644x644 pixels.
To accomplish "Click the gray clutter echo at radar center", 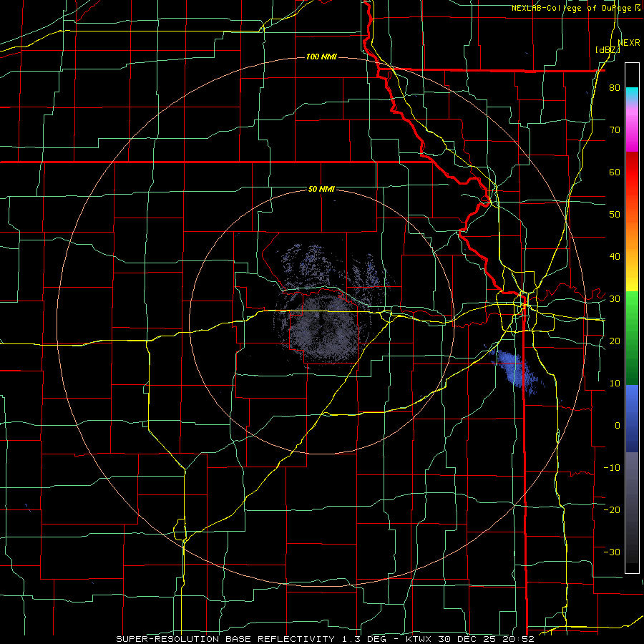I will click(324, 328).
